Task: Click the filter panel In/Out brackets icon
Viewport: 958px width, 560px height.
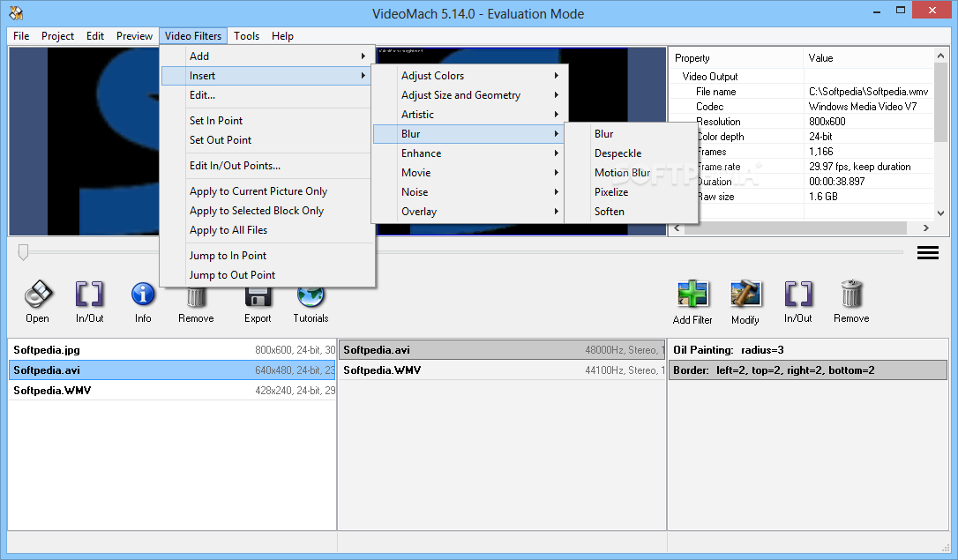Action: tap(798, 295)
